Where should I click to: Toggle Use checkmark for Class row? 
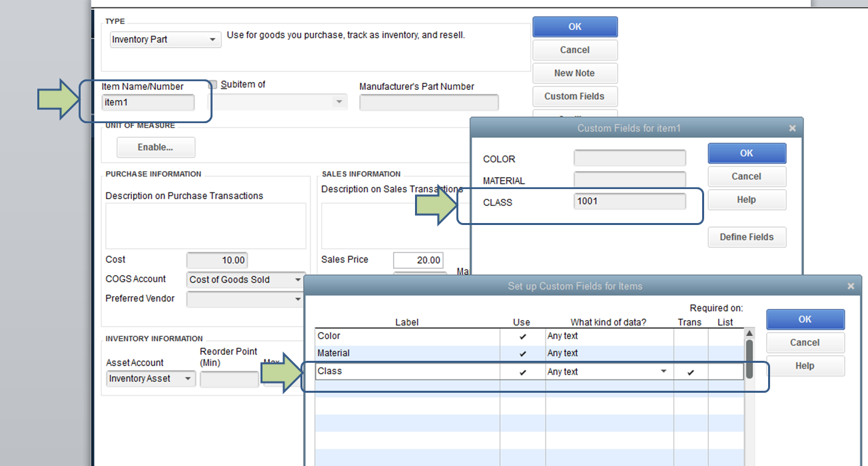click(522, 372)
